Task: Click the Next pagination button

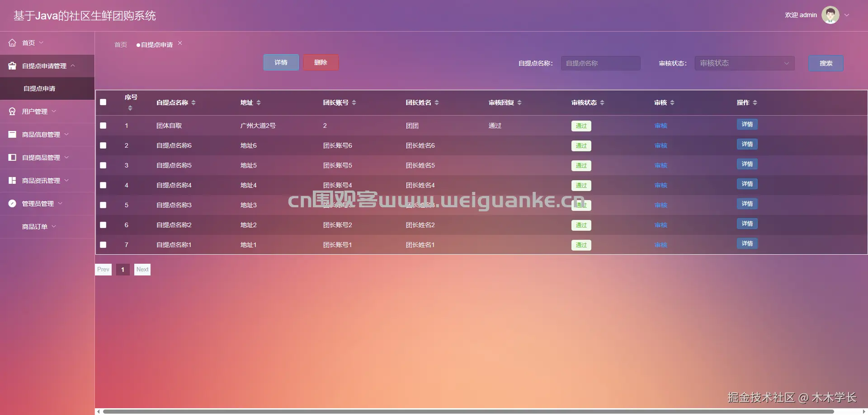Action: (142, 270)
